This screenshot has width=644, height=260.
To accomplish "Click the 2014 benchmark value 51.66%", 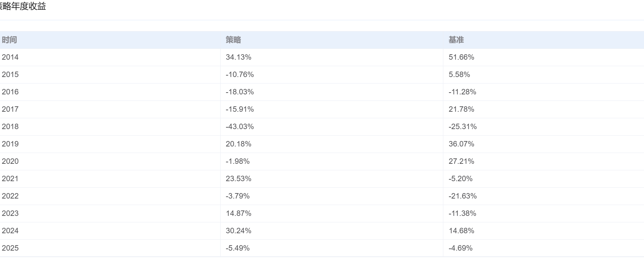I will [461, 57].
